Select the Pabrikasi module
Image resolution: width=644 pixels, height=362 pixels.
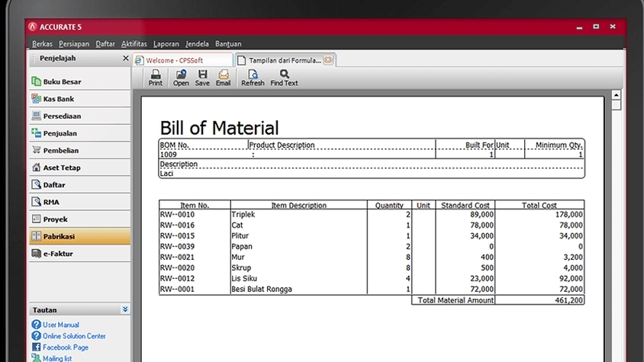(79, 236)
